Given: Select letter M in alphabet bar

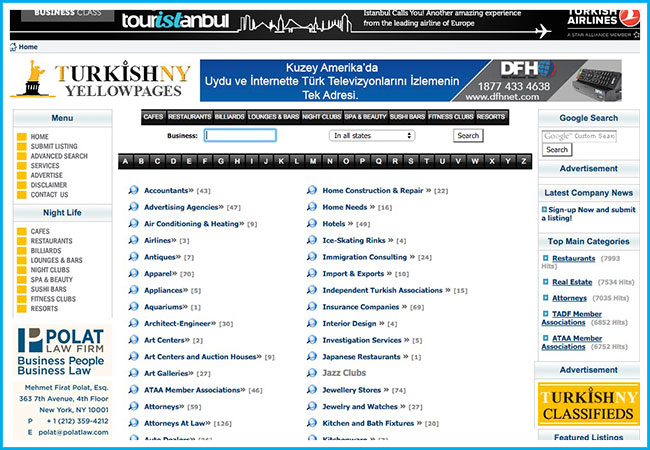Looking at the screenshot, I should pyautogui.click(x=313, y=161).
